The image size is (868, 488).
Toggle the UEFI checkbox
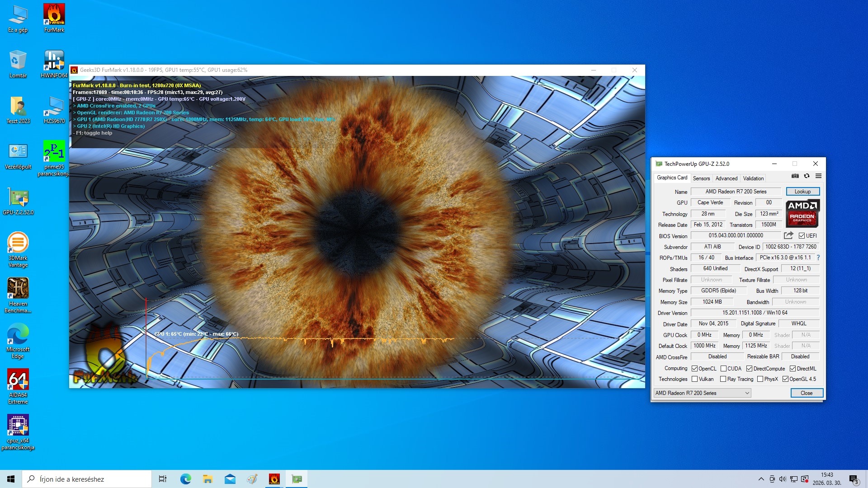click(x=802, y=236)
